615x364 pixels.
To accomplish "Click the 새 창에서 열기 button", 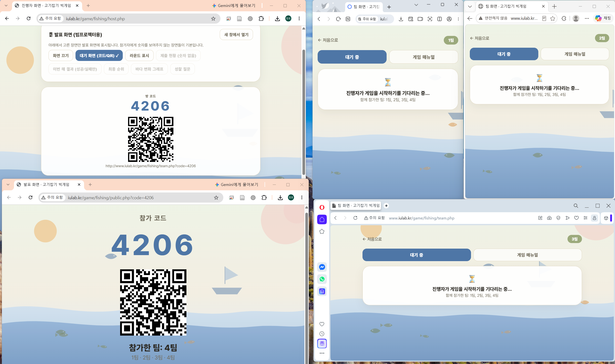I will (236, 35).
